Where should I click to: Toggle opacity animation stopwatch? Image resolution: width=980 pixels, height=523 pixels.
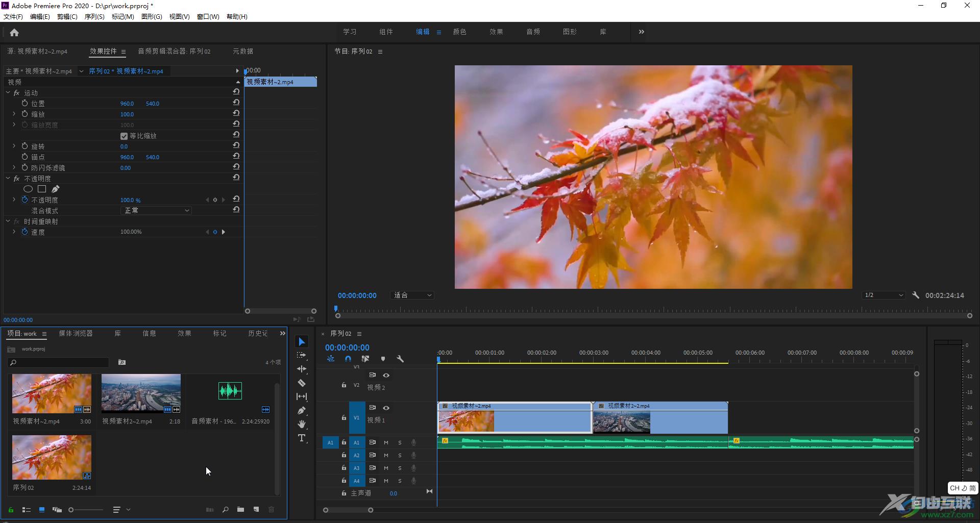[24, 200]
